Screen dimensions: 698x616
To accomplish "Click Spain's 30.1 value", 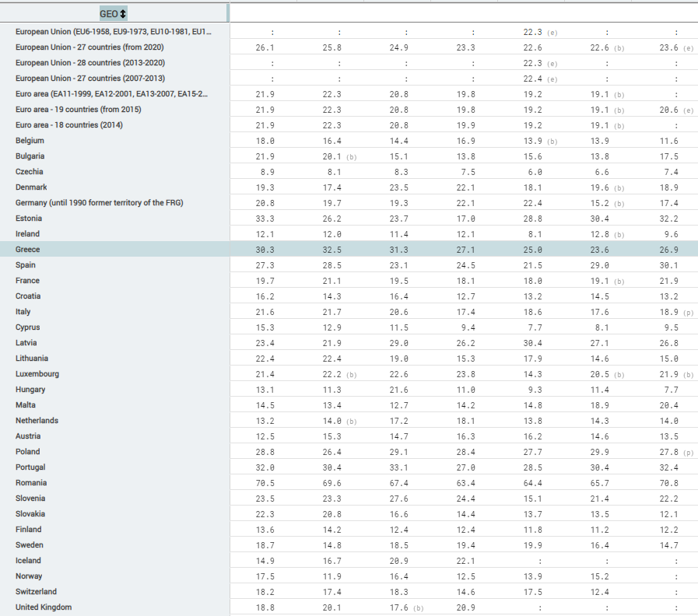I will click(669, 266).
